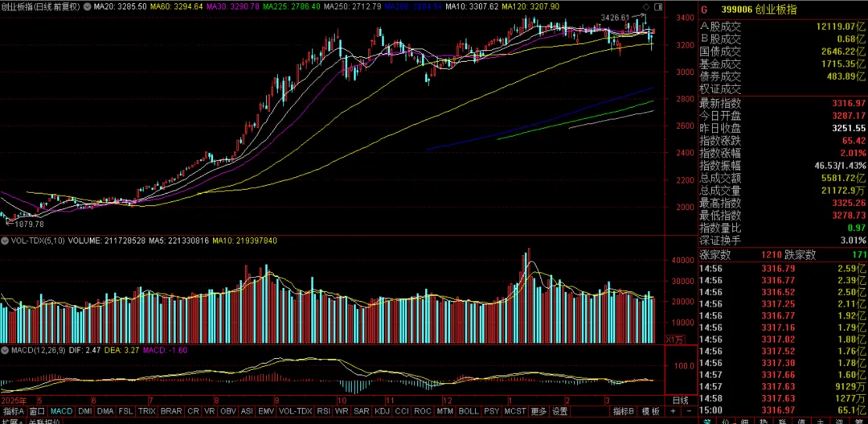Select the MTM indicator tab
Viewport: 868px width, 424px height.
[x=444, y=411]
